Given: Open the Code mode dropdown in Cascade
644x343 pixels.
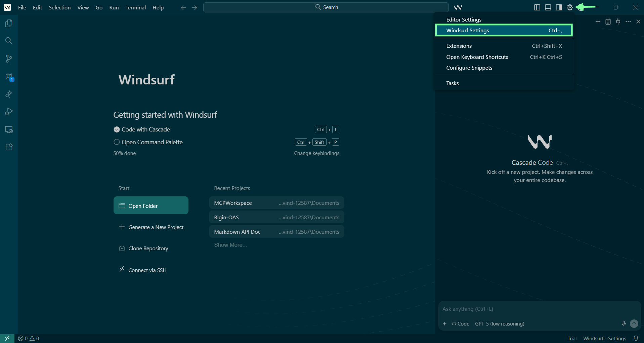Looking at the screenshot, I should 461,323.
